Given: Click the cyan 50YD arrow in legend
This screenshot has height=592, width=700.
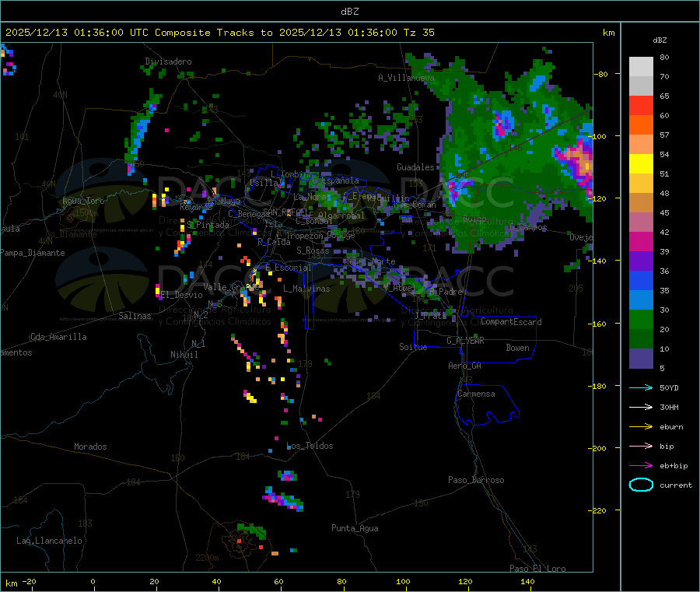Looking at the screenshot, I should pos(641,387).
